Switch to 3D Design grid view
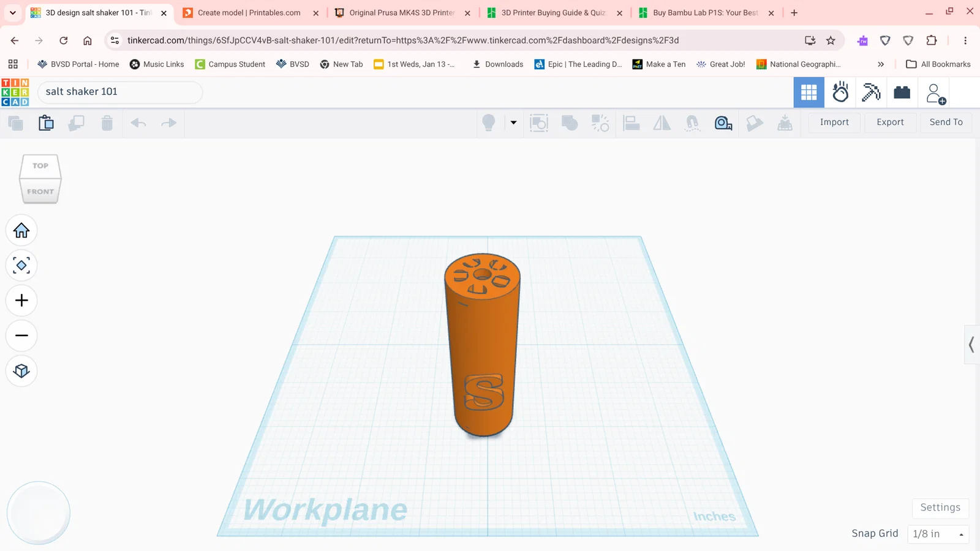The width and height of the screenshot is (980, 551). click(809, 92)
